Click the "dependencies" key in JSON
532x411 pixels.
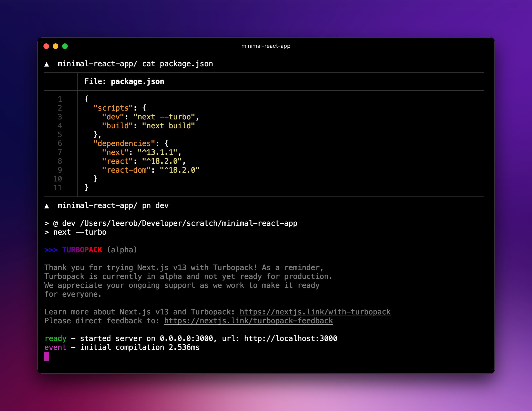click(124, 143)
